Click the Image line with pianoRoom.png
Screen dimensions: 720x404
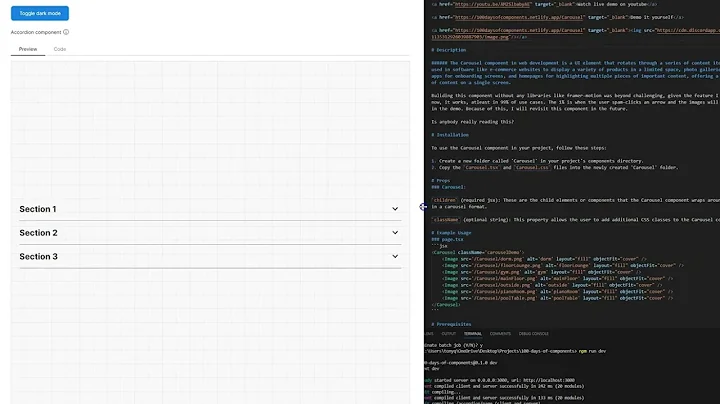(557, 292)
